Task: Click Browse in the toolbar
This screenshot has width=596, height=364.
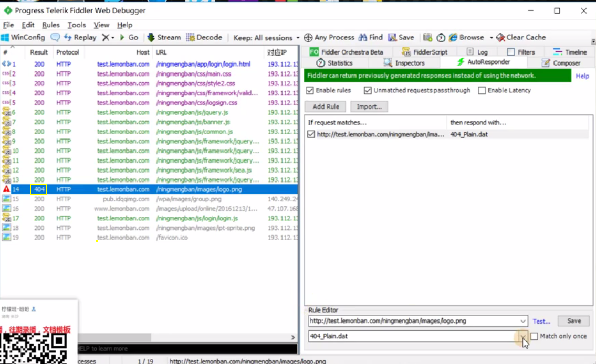Action: pyautogui.click(x=466, y=37)
